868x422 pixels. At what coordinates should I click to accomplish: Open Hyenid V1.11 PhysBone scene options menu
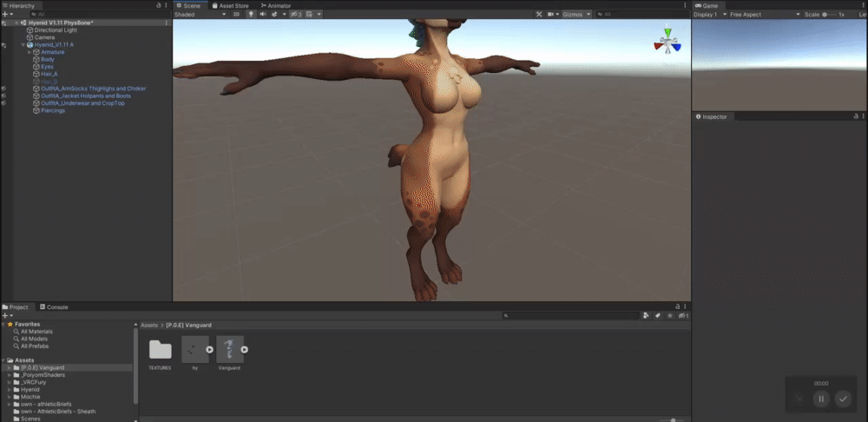(166, 23)
